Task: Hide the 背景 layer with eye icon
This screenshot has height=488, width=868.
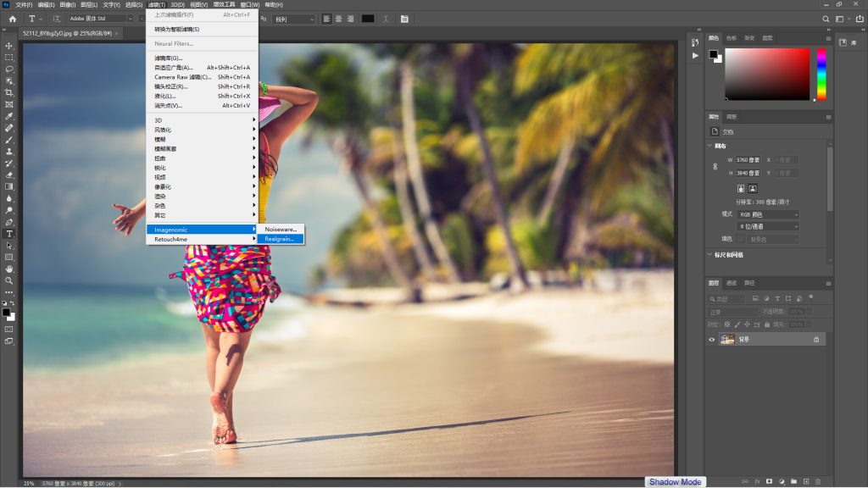Action: pyautogui.click(x=712, y=339)
